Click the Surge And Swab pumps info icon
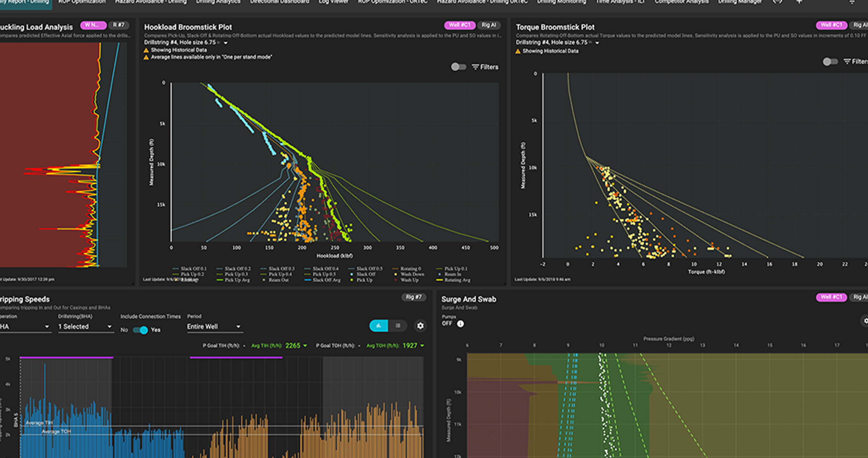The height and width of the screenshot is (458, 868). [460, 324]
